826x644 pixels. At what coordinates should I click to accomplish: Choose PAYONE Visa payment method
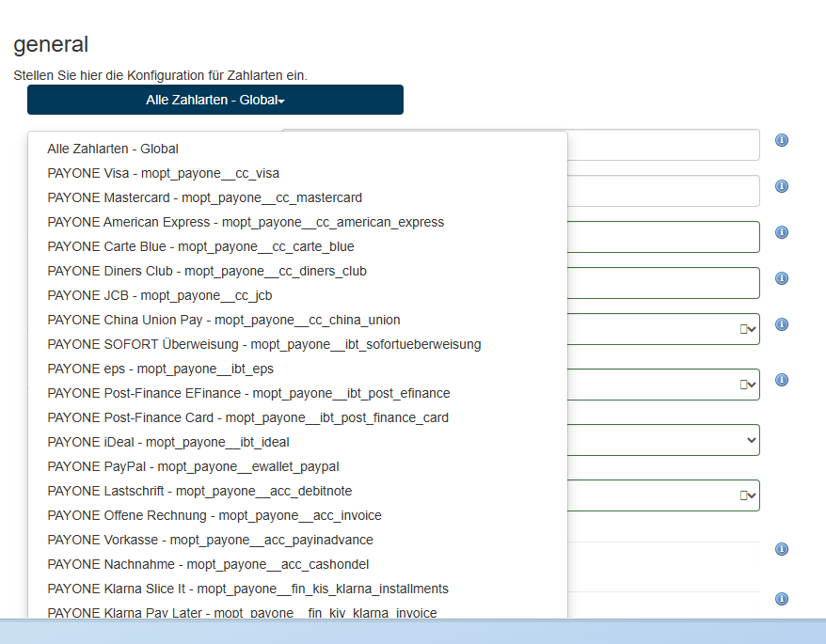pos(164,173)
